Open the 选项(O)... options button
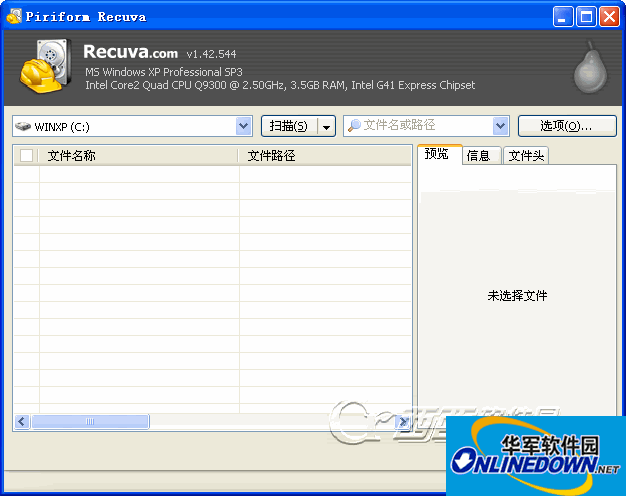This screenshot has width=626, height=496. [567, 126]
